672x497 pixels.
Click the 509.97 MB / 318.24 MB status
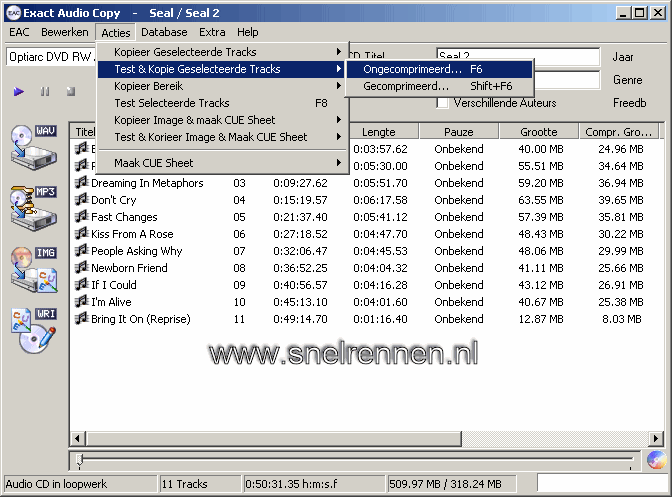(x=452, y=484)
